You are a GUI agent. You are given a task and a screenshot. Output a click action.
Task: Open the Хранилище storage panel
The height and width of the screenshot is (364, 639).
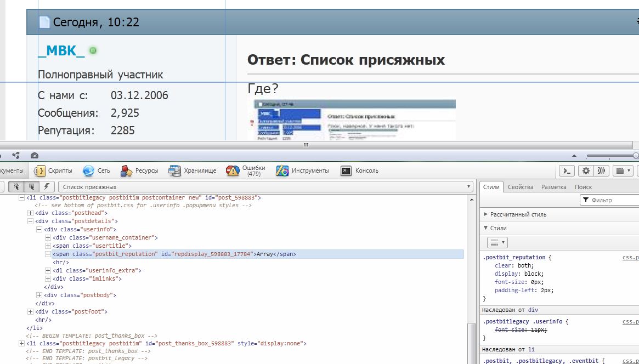(193, 170)
